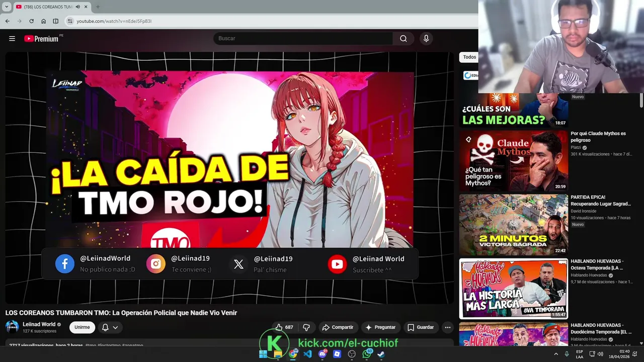This screenshot has width=644, height=362.
Task: Open the notification center bell icon
Action: pos(635,354)
